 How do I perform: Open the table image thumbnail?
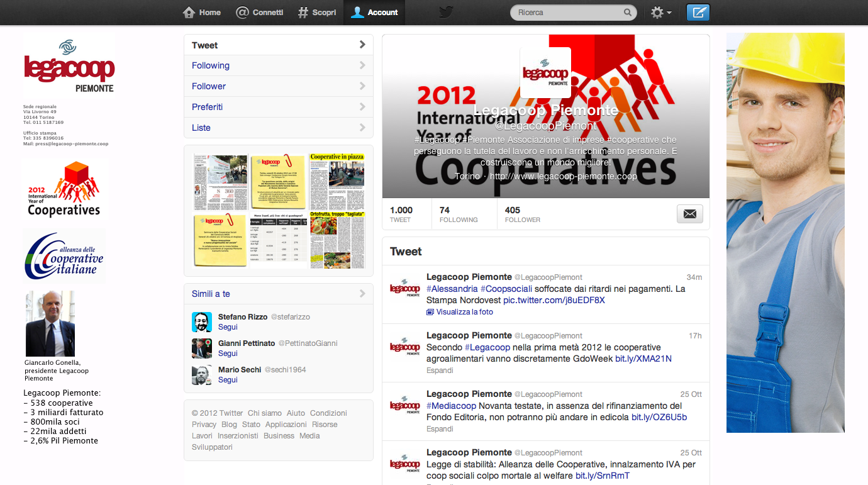tap(277, 240)
